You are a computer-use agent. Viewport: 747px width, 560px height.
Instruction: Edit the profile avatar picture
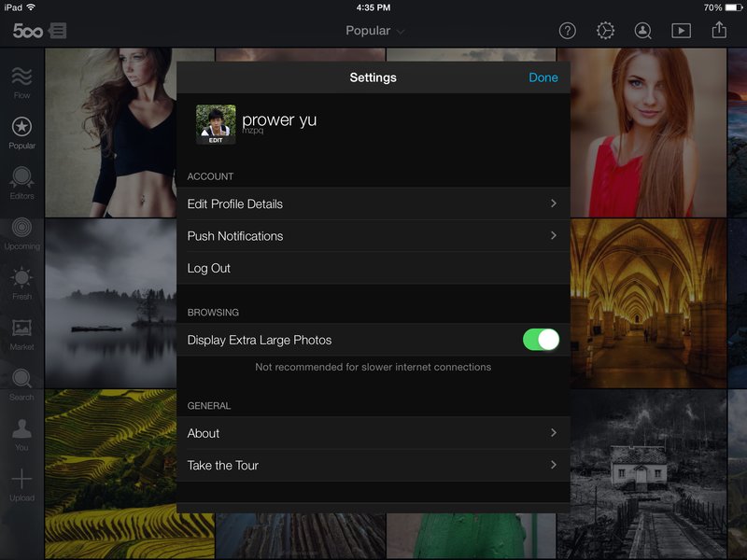click(216, 124)
